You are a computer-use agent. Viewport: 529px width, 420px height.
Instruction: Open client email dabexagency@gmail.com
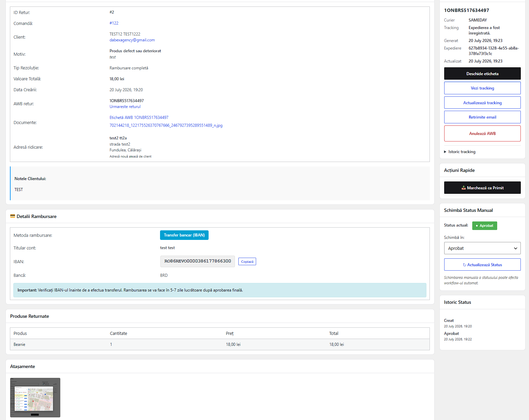tap(132, 40)
